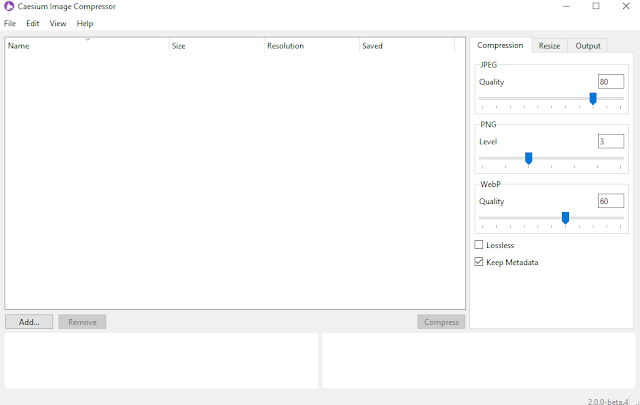The width and height of the screenshot is (640, 405).
Task: Click the Compress button
Action: (441, 322)
